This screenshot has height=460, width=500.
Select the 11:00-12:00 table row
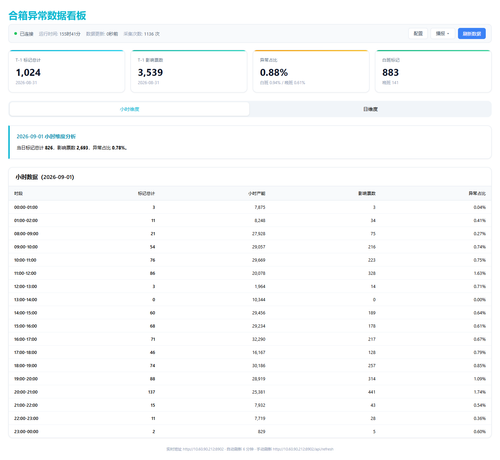pyautogui.click(x=250, y=273)
